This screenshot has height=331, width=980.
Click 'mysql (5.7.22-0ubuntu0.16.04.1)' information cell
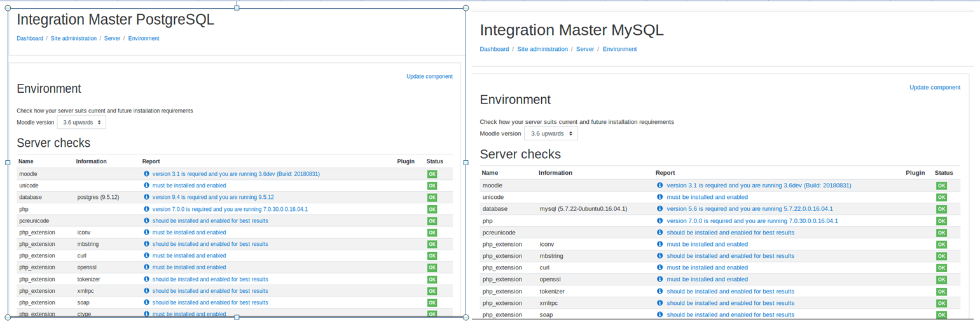(x=583, y=209)
